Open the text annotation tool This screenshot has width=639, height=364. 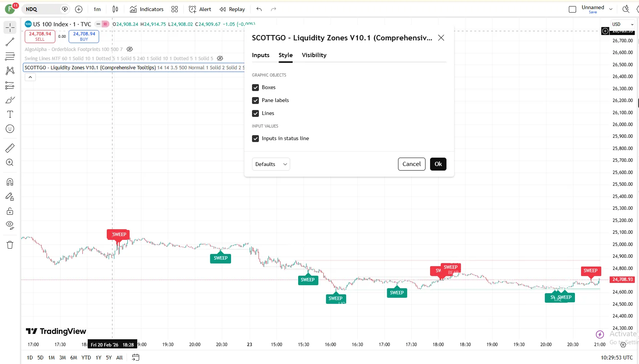[x=10, y=114]
